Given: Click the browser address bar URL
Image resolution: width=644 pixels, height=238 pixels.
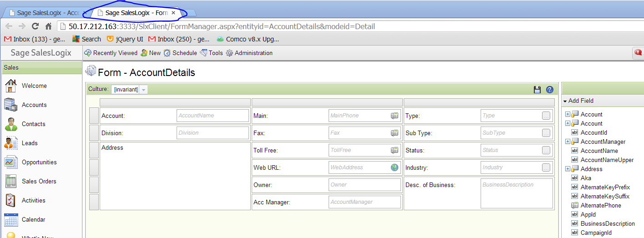Looking at the screenshot, I should (222, 26).
